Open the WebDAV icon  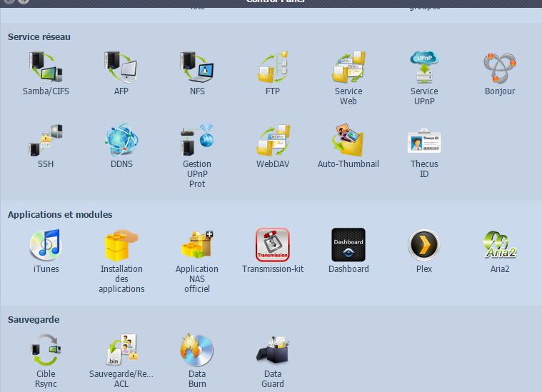pyautogui.click(x=273, y=140)
